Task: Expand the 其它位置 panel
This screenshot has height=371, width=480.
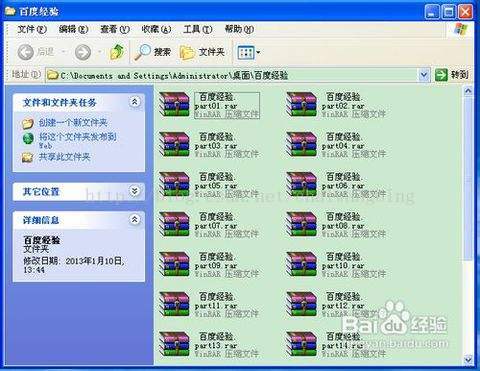Action: point(134,191)
